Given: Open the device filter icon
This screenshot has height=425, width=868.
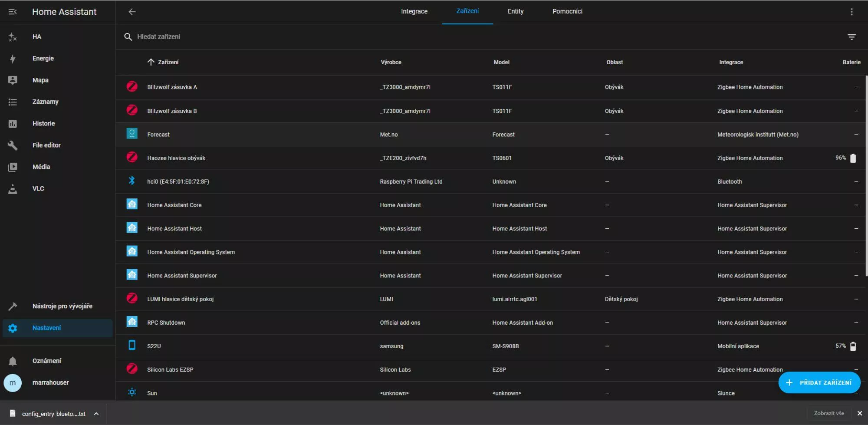Looking at the screenshot, I should click(852, 37).
